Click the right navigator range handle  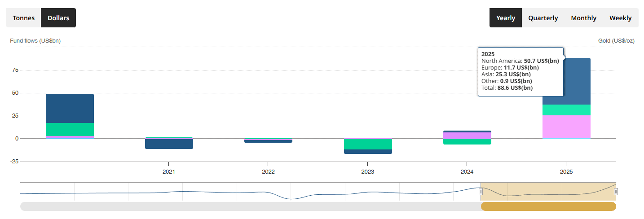coord(616,192)
